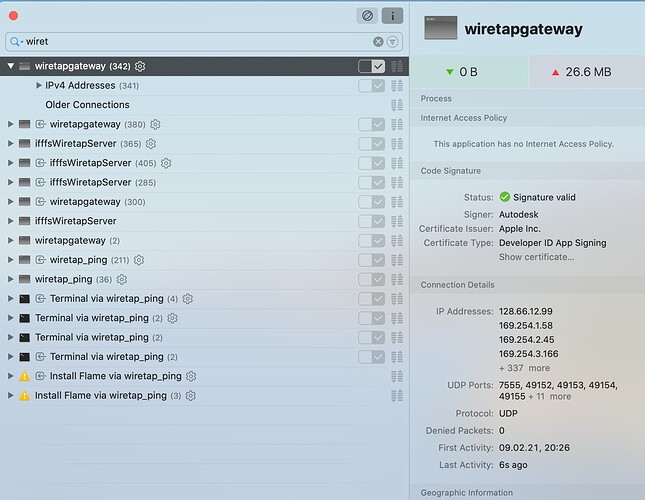Expand the ifffsWiretapServer (285) row

coord(11,182)
